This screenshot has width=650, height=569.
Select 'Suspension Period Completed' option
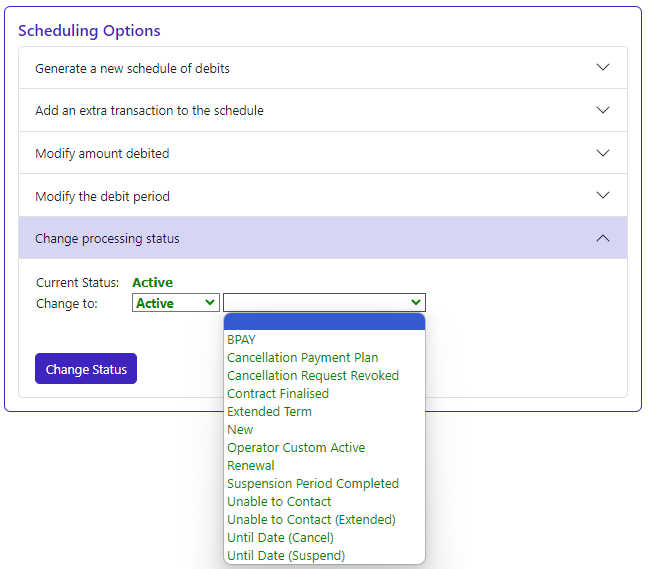[312, 484]
